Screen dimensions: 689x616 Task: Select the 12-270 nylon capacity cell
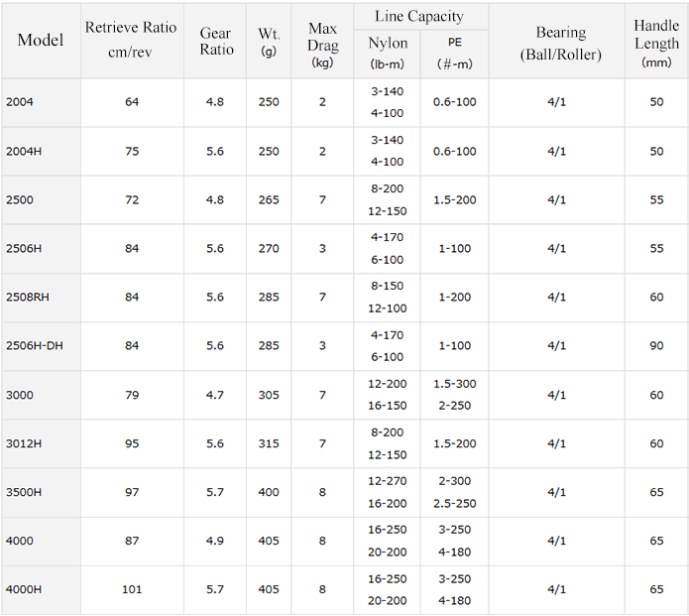click(387, 481)
